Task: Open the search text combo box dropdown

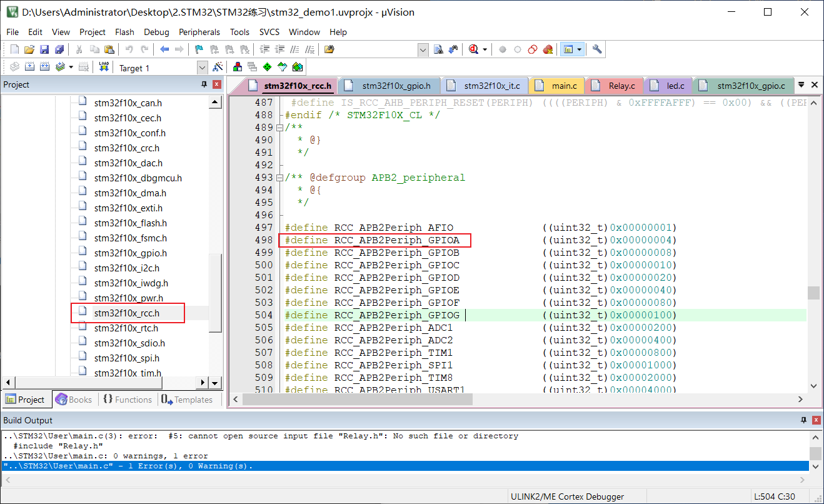Action: [423, 50]
